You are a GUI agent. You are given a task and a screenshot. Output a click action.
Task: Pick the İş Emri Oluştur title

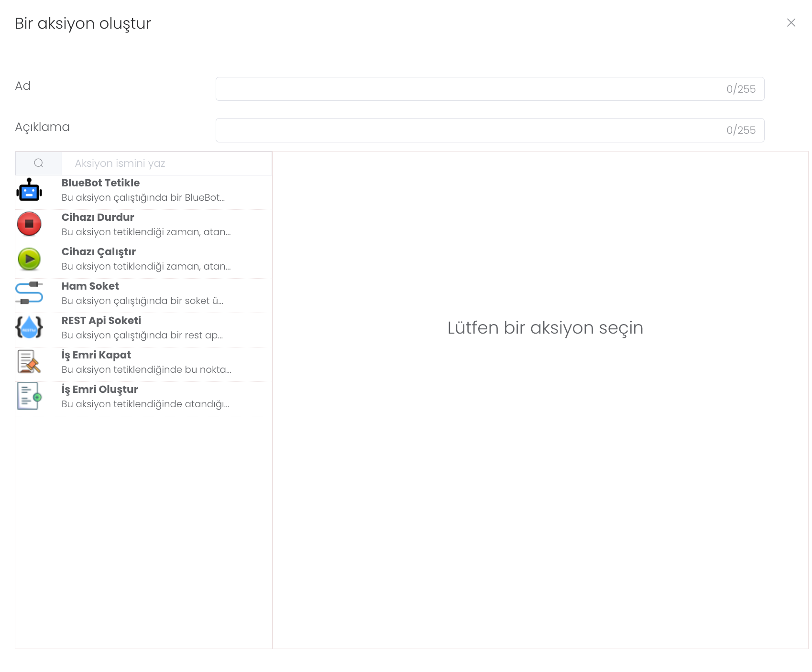[x=99, y=390]
